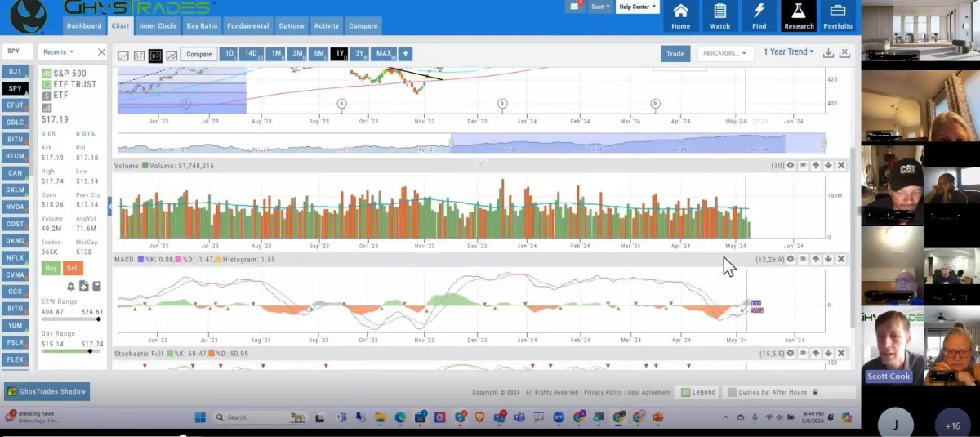Remove the Stochastic Full panel

[x=840, y=353]
